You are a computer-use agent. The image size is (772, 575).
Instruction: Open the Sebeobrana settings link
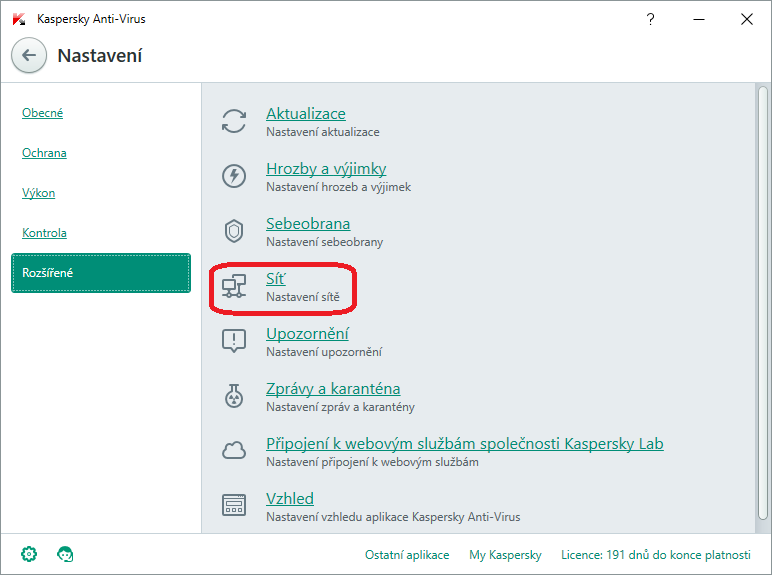308,224
